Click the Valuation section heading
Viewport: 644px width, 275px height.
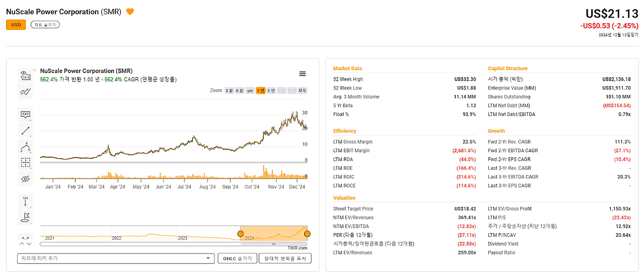[344, 198]
